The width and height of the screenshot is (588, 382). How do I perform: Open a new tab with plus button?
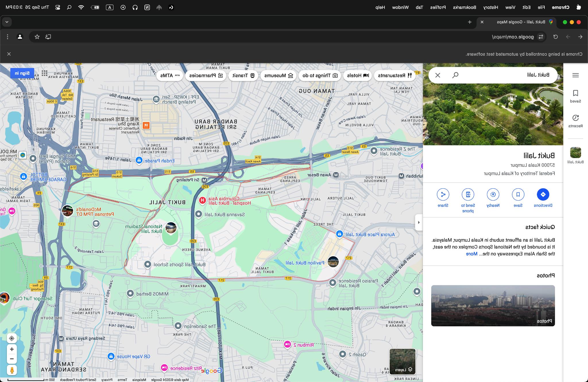pos(470,22)
